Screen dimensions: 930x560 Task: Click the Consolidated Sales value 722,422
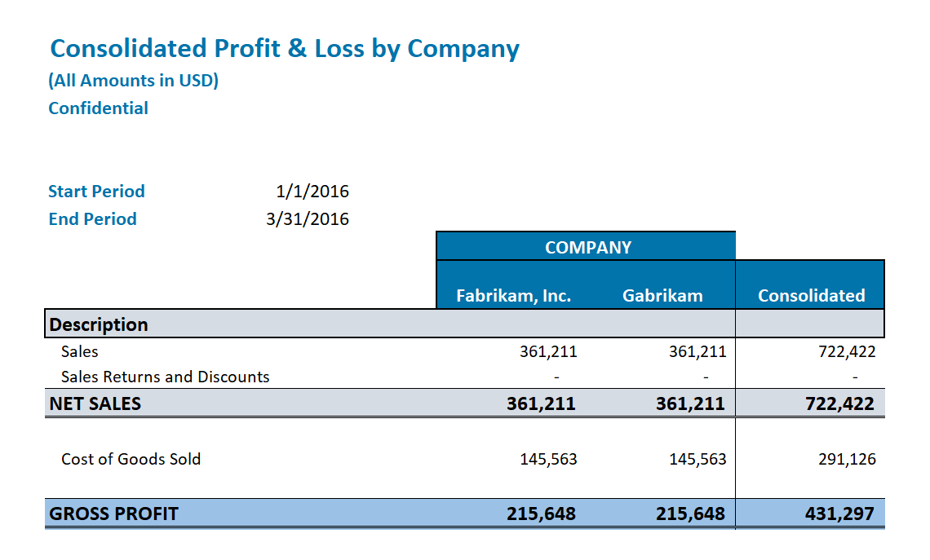pos(847,351)
